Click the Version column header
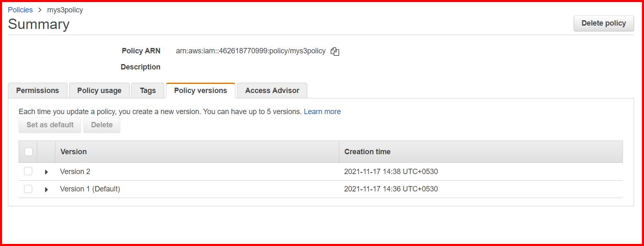This screenshot has width=644, height=246. [x=74, y=152]
